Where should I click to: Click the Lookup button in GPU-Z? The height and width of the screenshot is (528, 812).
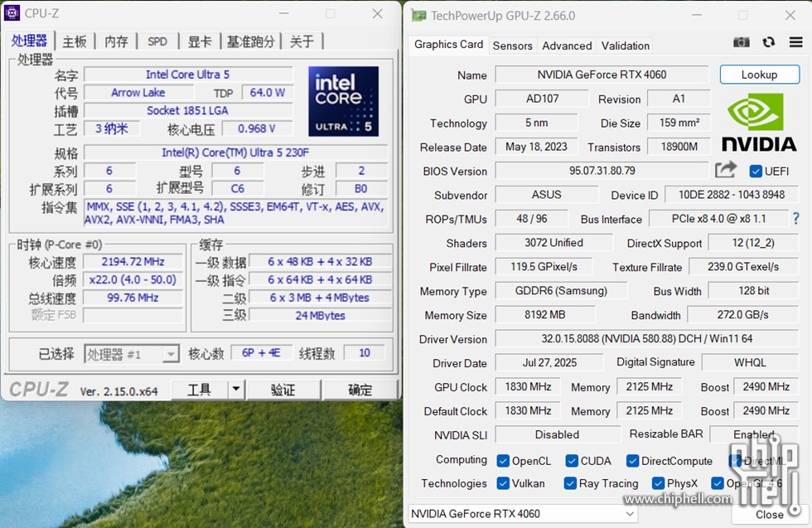[759, 75]
